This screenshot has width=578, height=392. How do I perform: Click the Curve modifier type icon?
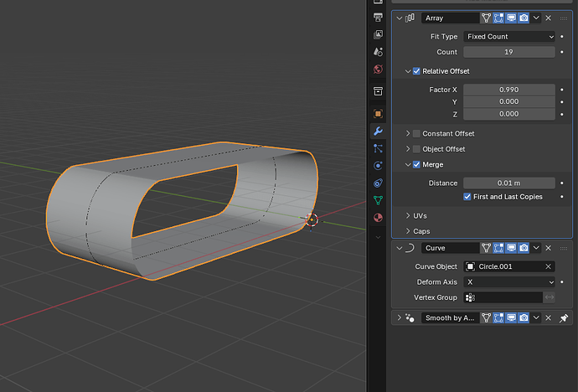click(410, 248)
